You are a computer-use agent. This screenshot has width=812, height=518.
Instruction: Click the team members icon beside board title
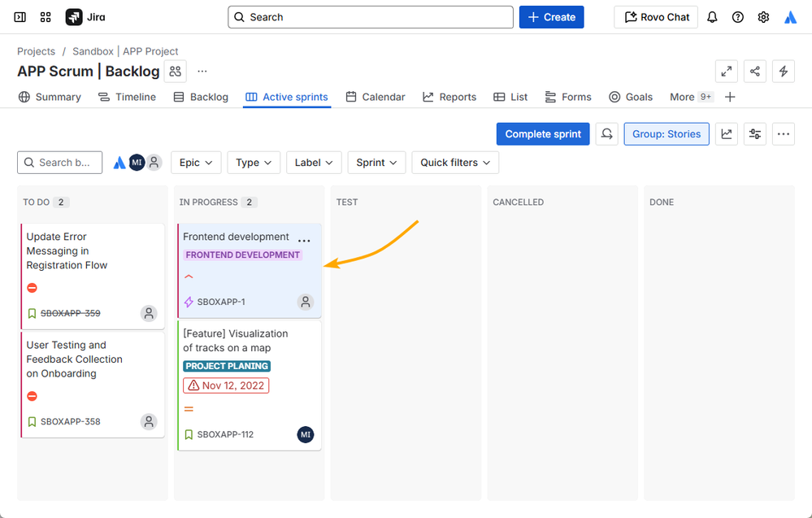click(175, 72)
